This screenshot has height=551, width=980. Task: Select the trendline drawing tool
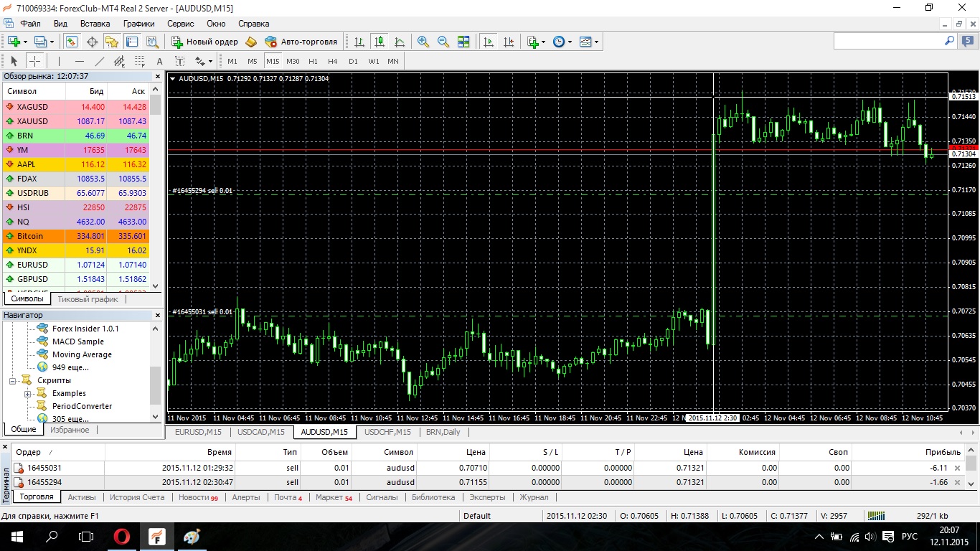point(100,61)
